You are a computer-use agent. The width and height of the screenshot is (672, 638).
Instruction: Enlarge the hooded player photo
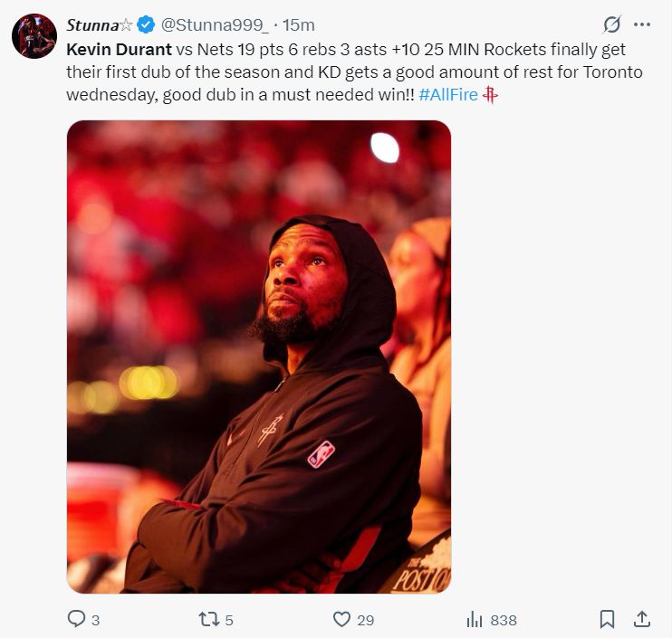click(258, 357)
